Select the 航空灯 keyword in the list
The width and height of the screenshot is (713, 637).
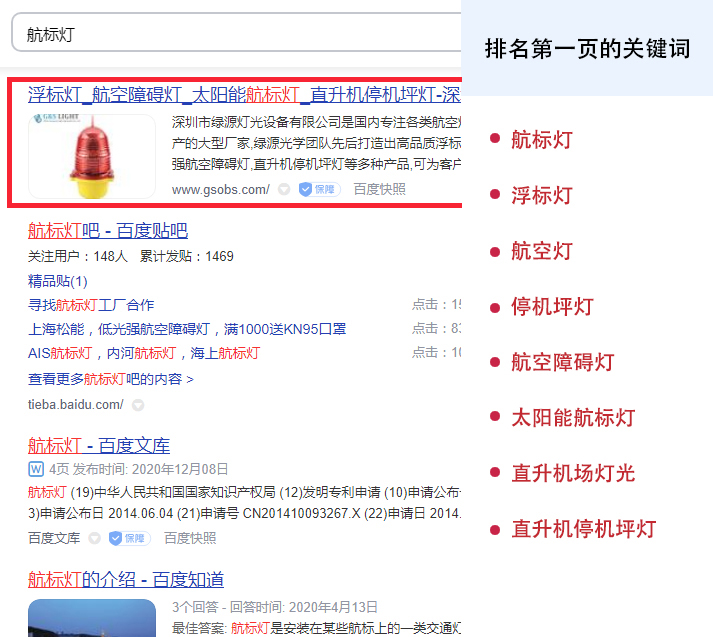pyautogui.click(x=542, y=251)
